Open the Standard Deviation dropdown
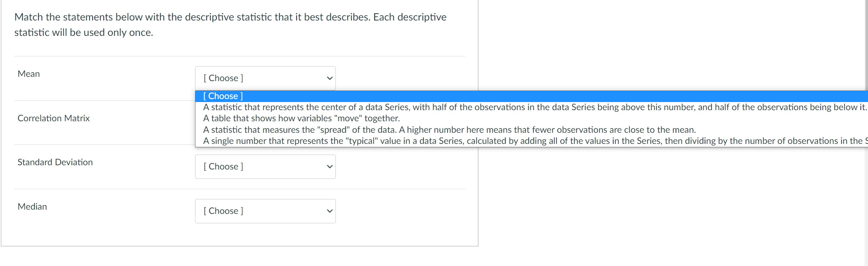Image resolution: width=868 pixels, height=266 pixels. pyautogui.click(x=265, y=167)
